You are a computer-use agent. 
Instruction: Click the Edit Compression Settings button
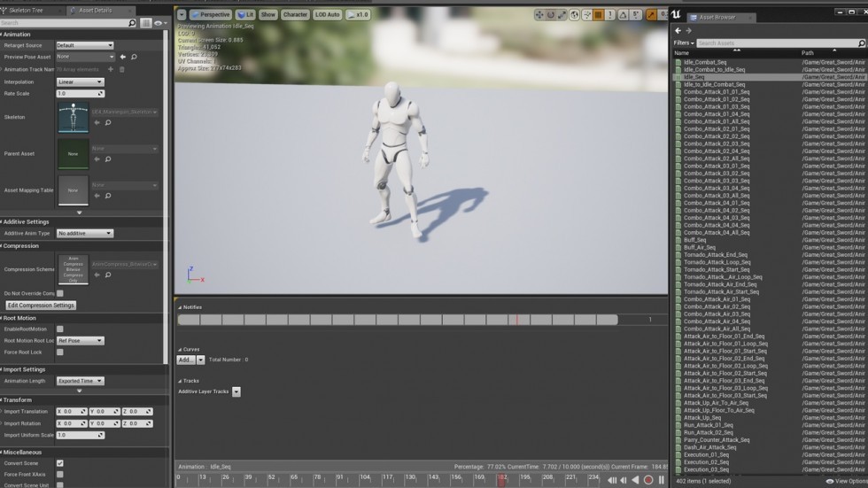click(x=41, y=306)
